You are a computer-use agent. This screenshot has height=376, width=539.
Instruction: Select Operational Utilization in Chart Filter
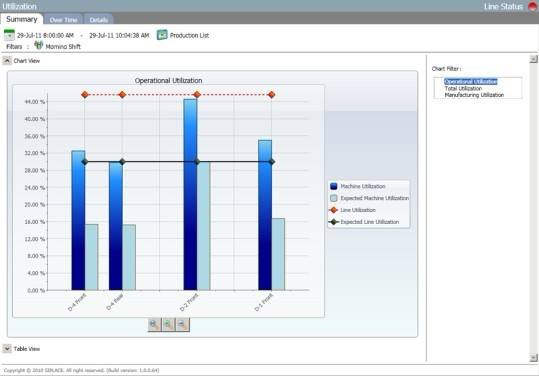(471, 81)
